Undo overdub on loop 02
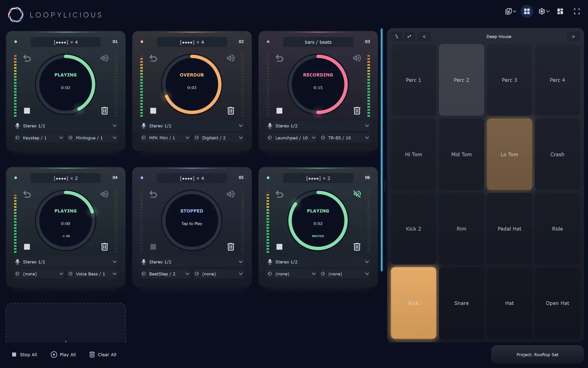This screenshot has height=368, width=588. pyautogui.click(x=153, y=58)
